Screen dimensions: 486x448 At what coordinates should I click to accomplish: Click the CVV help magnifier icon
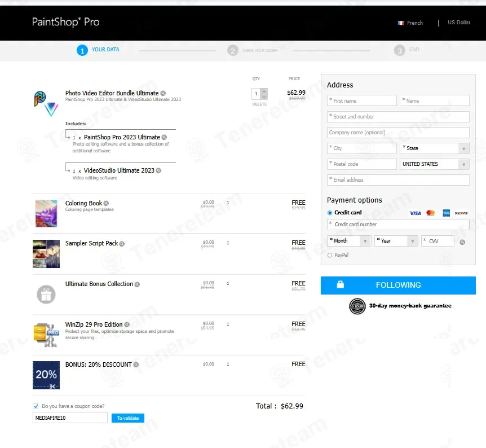462,242
